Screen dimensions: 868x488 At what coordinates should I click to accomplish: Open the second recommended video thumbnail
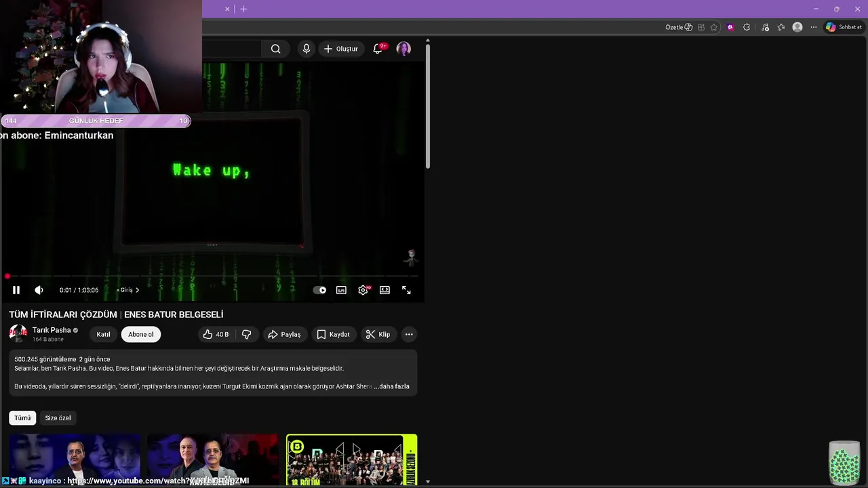(x=213, y=460)
